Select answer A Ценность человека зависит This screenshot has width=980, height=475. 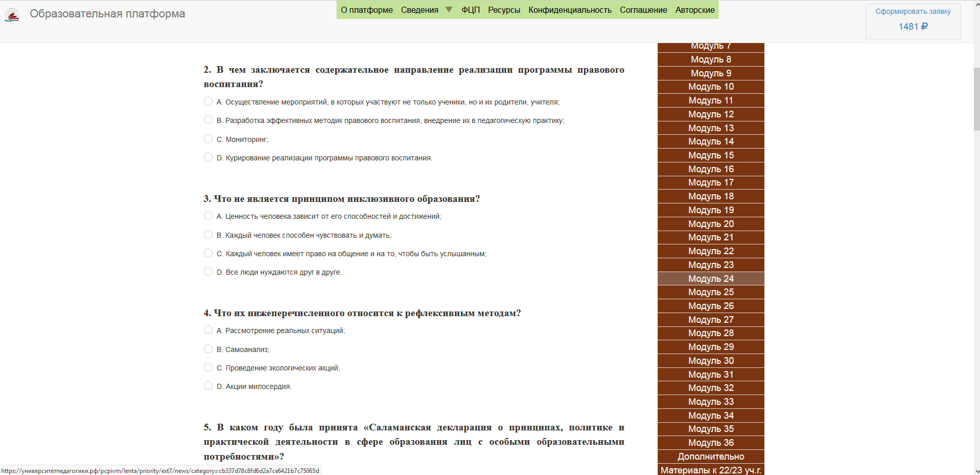[208, 216]
